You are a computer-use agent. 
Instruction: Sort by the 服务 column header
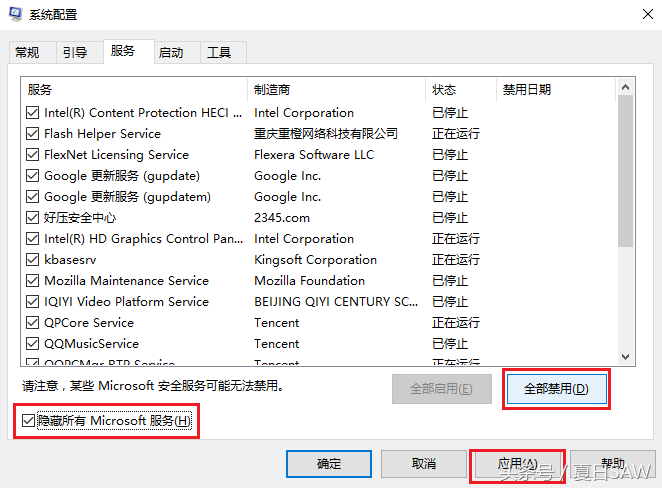click(x=134, y=89)
